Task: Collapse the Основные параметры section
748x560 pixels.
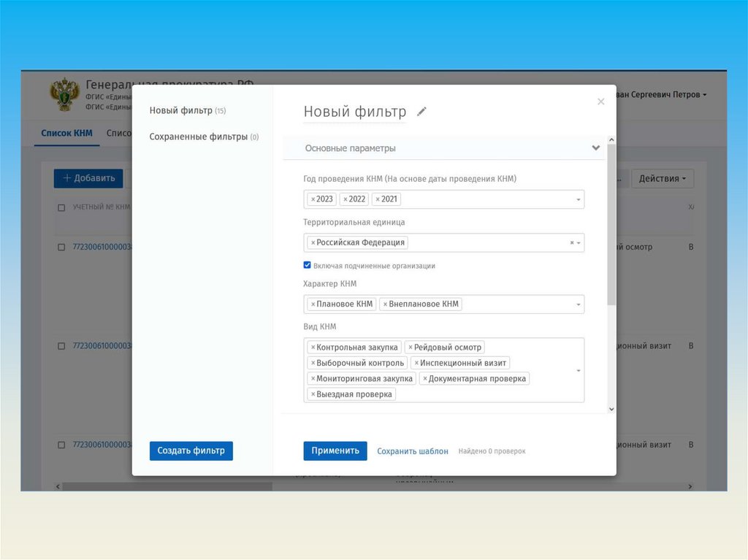Action: 596,148
